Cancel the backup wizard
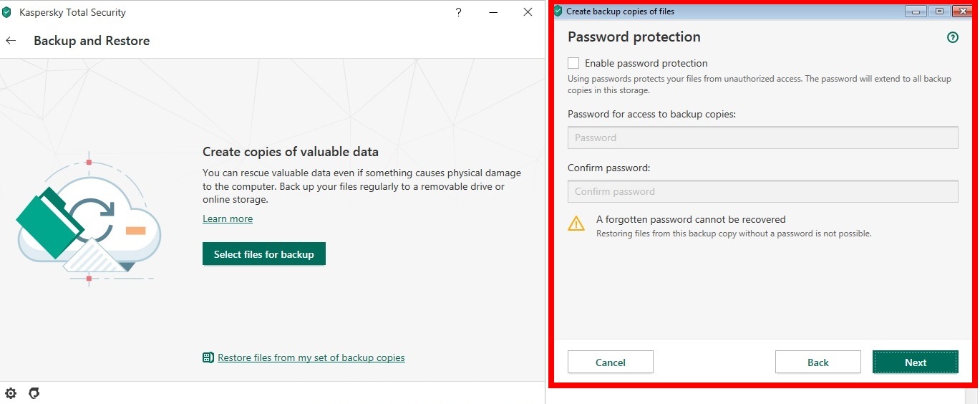 pyautogui.click(x=610, y=362)
